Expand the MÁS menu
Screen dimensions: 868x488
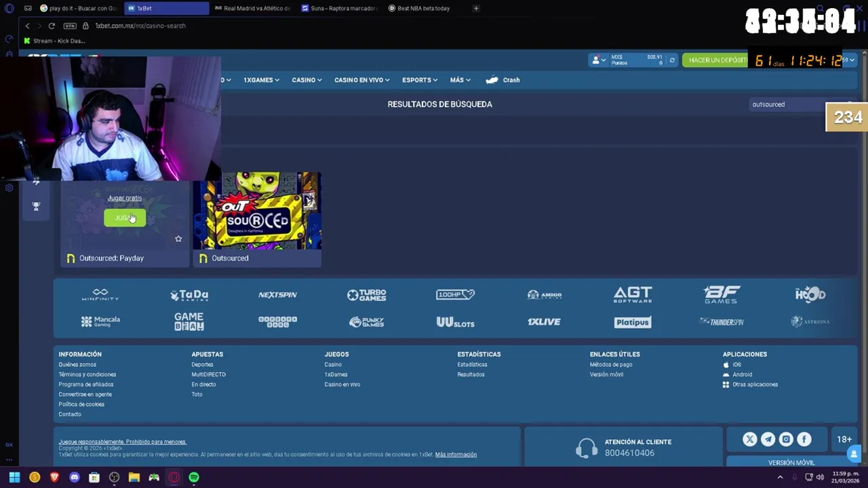pos(460,80)
